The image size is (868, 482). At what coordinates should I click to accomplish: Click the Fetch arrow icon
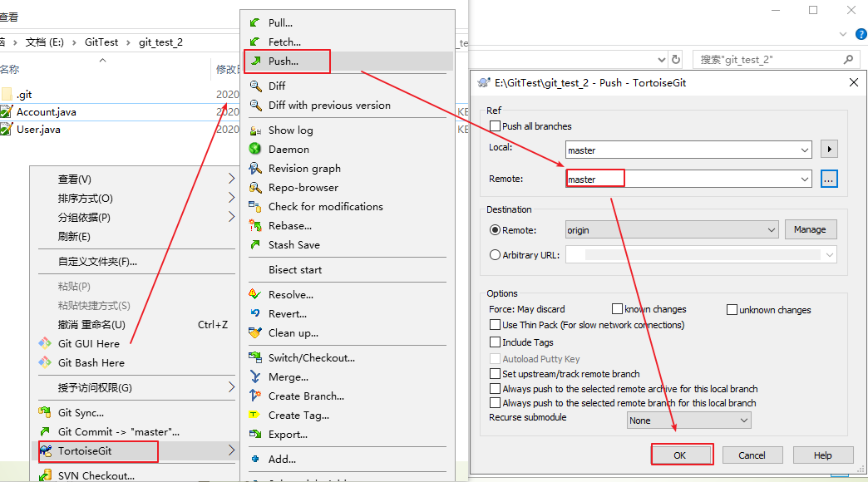click(254, 42)
